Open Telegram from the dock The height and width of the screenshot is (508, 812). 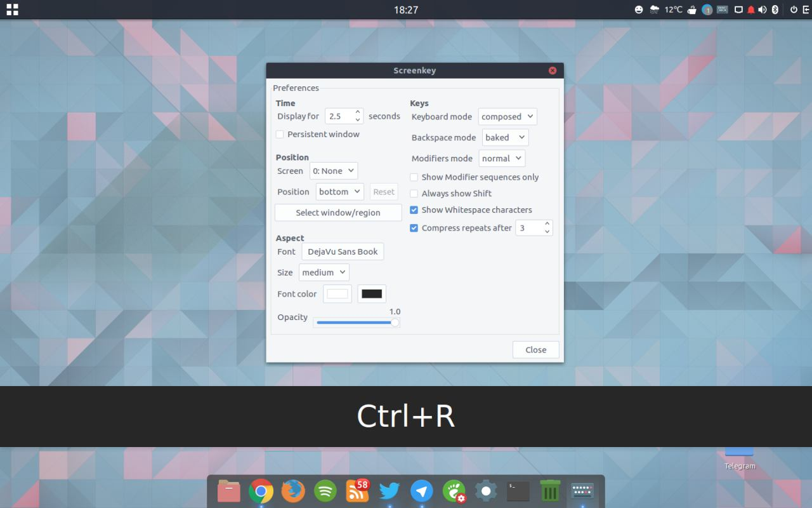421,491
